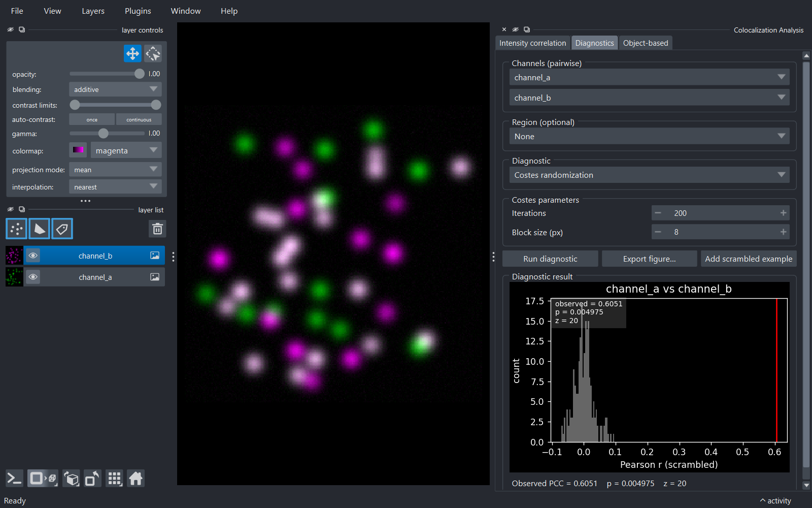The image size is (812, 508).
Task: Click channel_b image type icon
Action: (155, 256)
